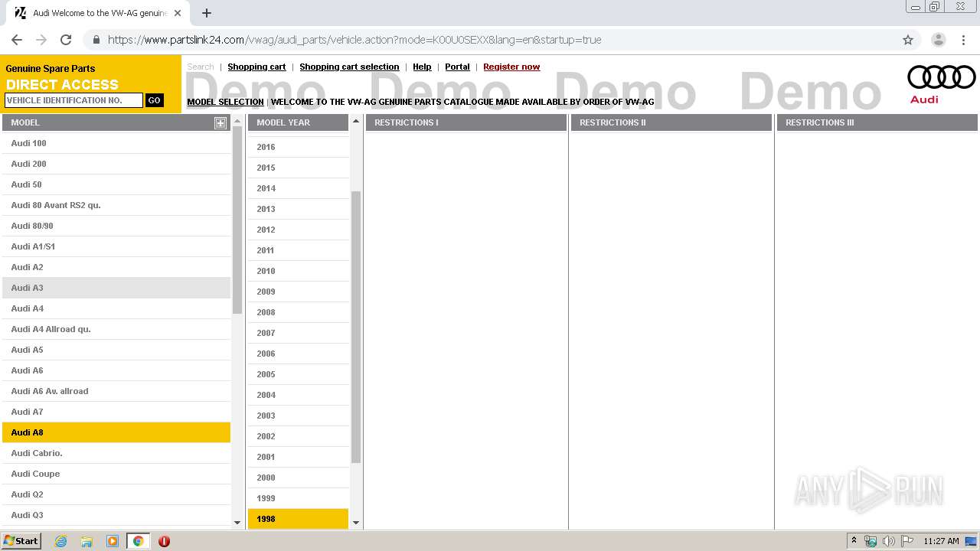Open the Help link

[x=422, y=67]
